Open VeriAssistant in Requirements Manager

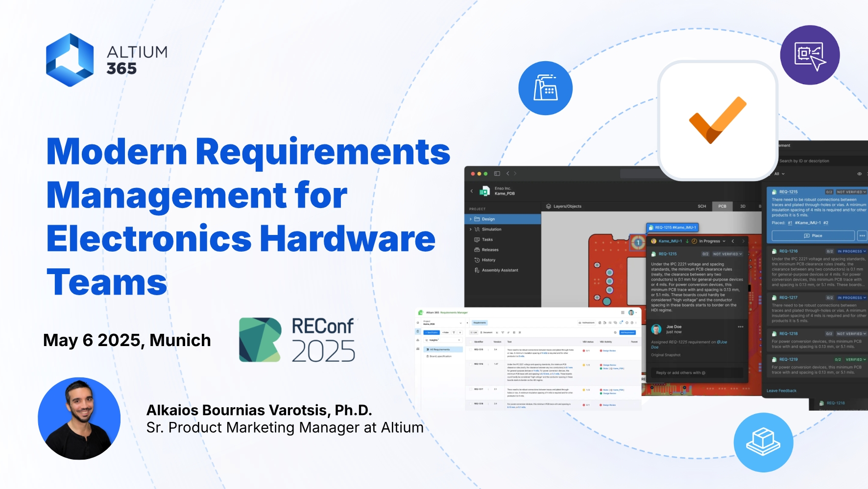[587, 323]
